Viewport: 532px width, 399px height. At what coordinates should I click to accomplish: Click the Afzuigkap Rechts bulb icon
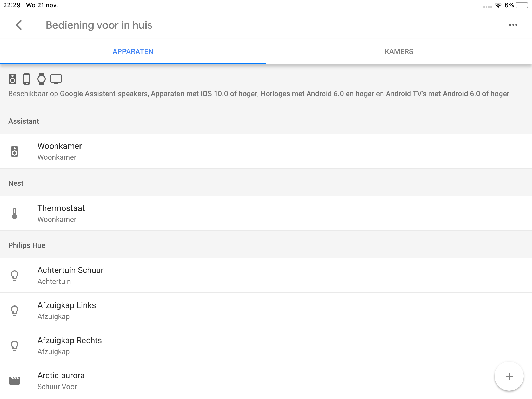pyautogui.click(x=15, y=346)
